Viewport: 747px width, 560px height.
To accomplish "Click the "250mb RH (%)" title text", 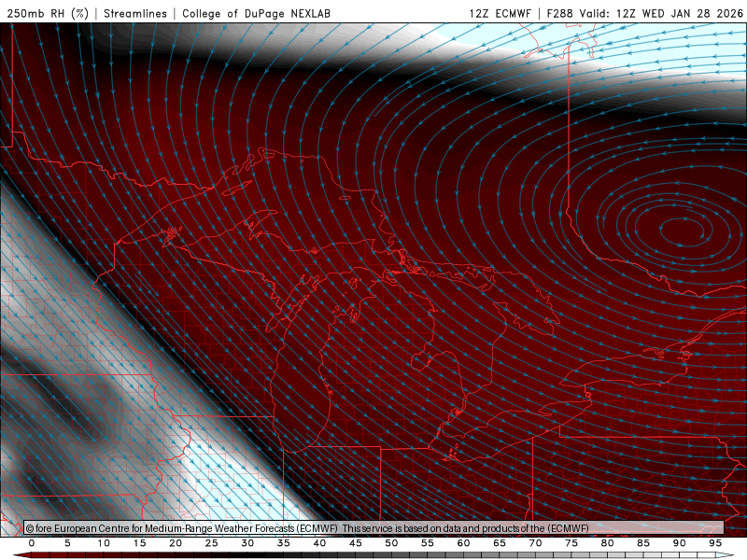I will click(x=48, y=13).
